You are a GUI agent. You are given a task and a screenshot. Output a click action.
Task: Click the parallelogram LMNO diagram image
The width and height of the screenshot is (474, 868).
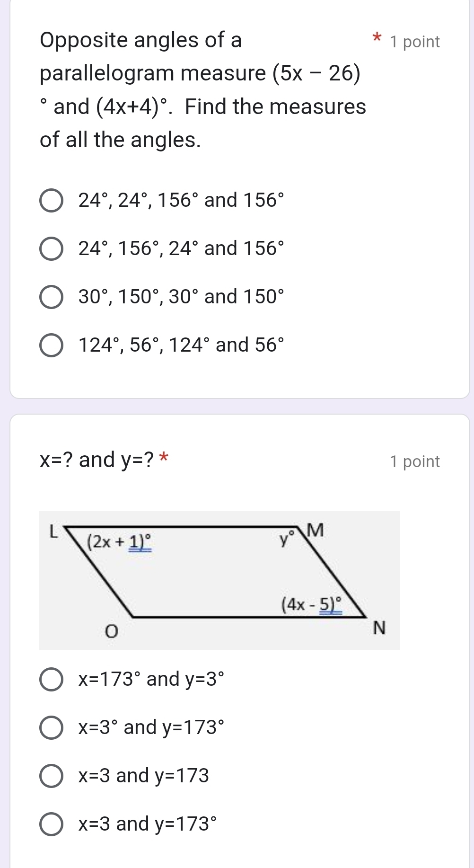[x=219, y=580]
